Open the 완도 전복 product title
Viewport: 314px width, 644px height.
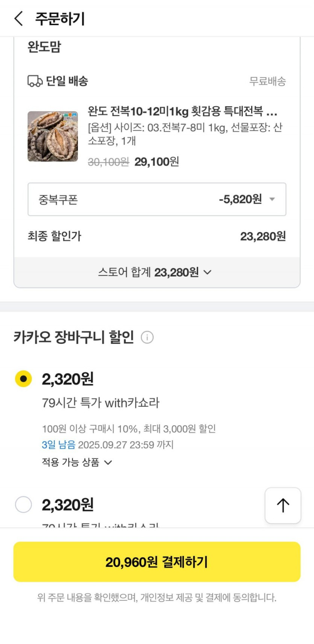[x=182, y=111]
